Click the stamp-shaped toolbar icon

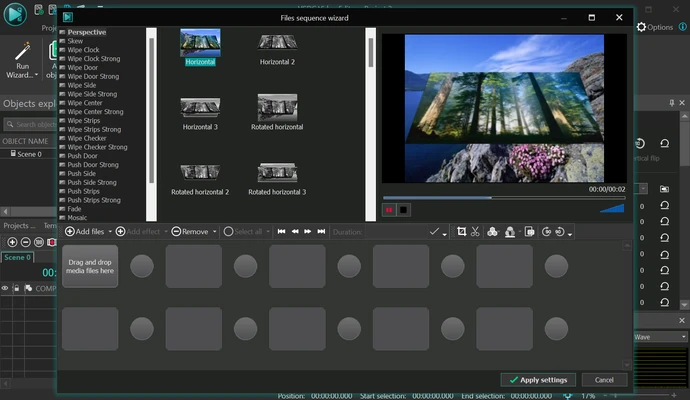point(510,231)
